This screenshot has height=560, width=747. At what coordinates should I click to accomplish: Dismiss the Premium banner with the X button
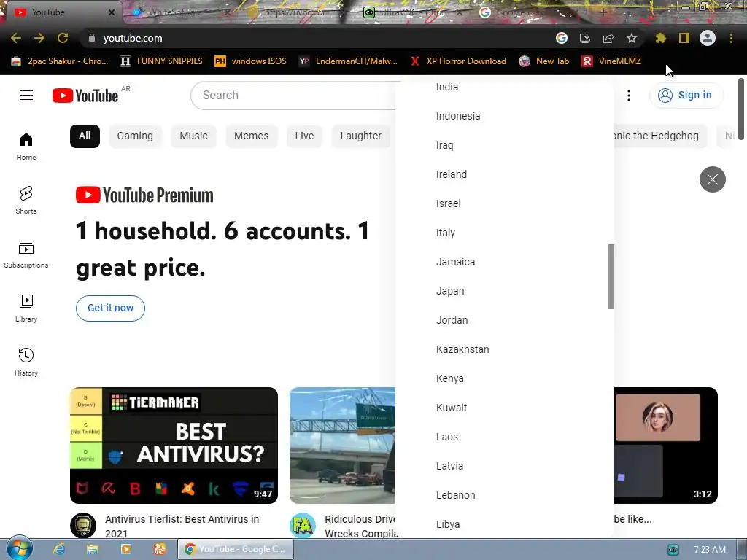[x=712, y=179]
